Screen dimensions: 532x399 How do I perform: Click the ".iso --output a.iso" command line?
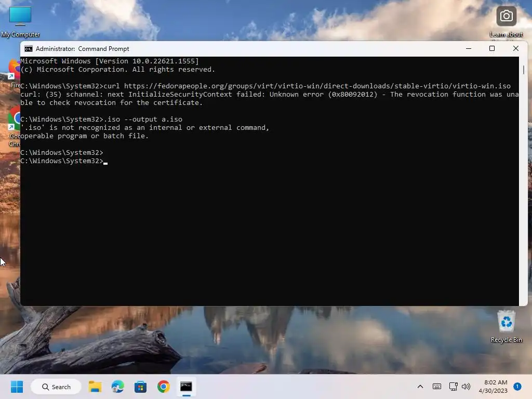coord(101,119)
